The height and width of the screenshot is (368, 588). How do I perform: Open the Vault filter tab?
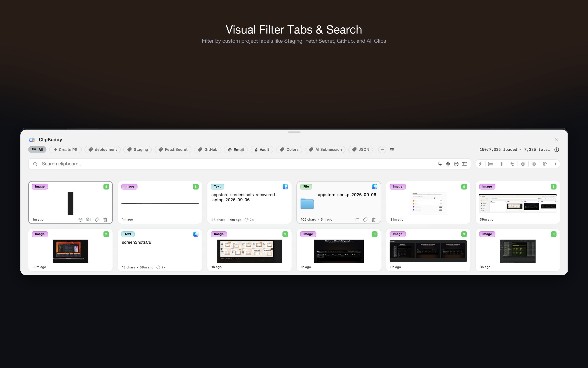(262, 150)
